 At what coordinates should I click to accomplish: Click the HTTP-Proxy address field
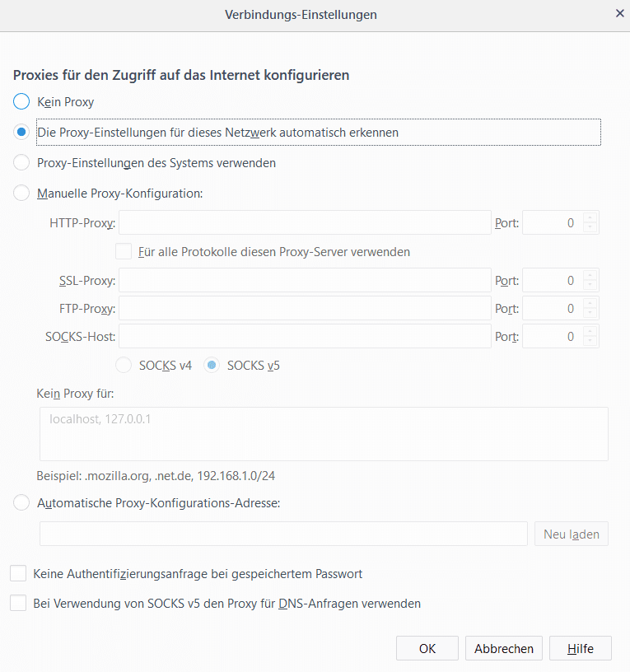[305, 222]
